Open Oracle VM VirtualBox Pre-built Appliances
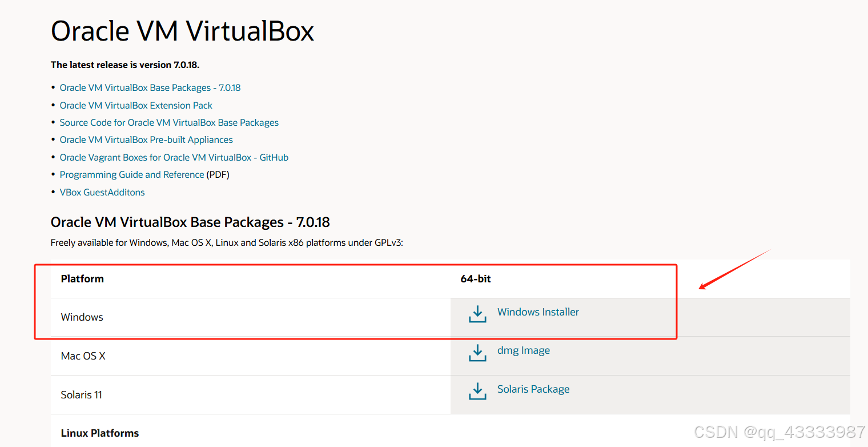The image size is (868, 447). pos(146,139)
